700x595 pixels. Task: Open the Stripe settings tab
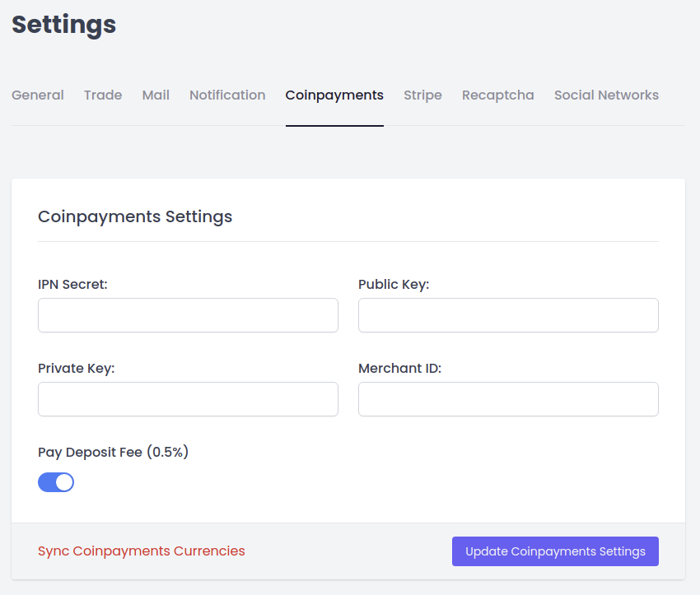point(422,95)
